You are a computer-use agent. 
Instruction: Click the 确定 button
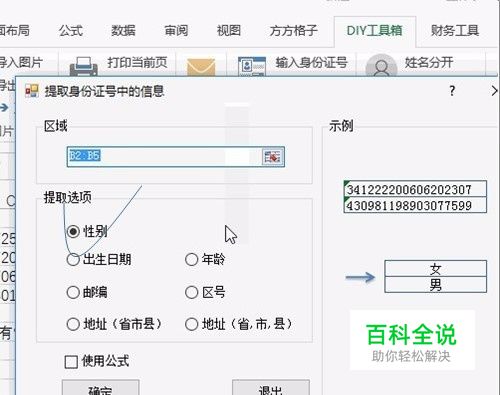click(x=100, y=387)
